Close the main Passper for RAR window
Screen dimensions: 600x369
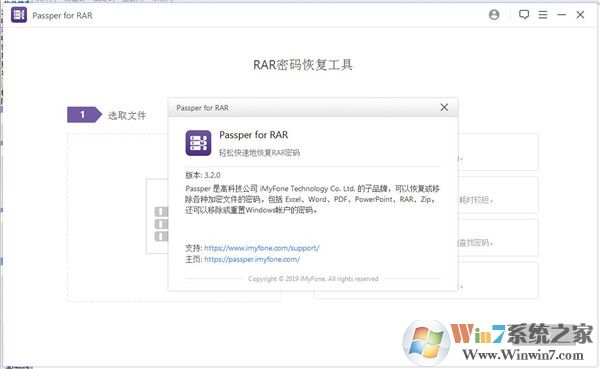click(x=580, y=15)
